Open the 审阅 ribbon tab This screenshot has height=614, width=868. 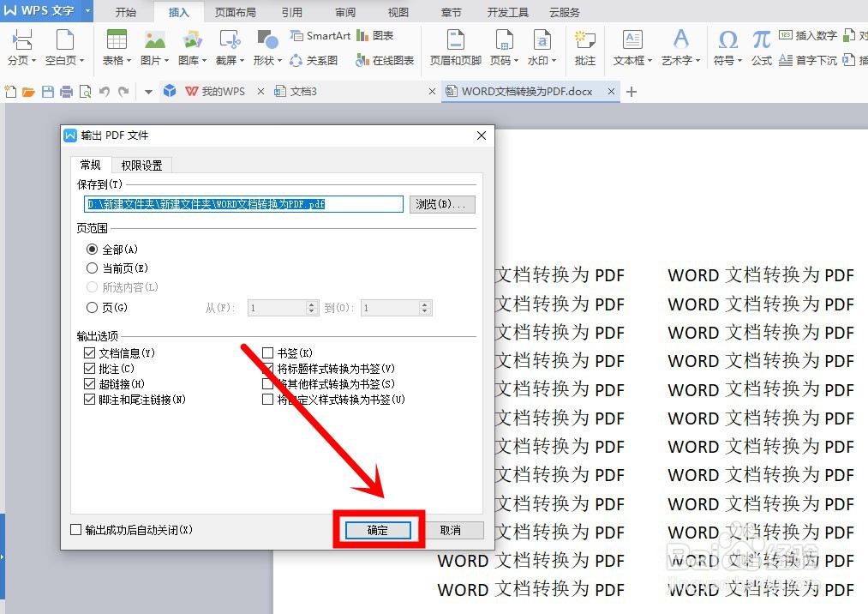point(344,11)
